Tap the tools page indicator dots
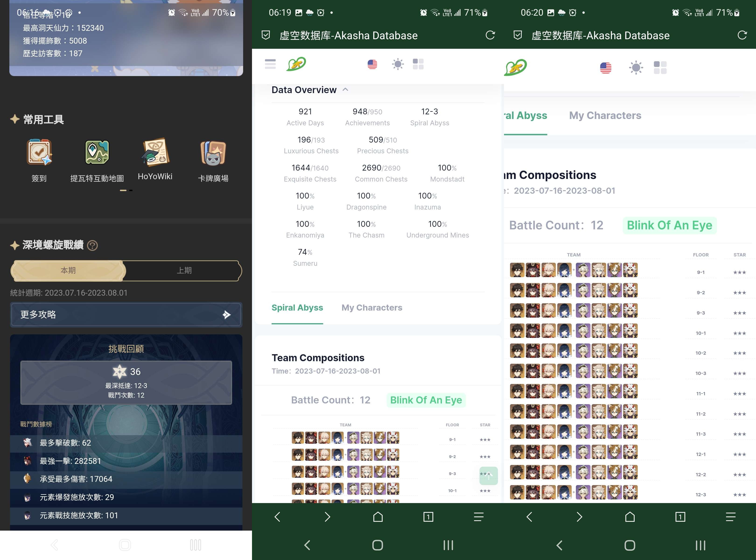This screenshot has height=560, width=756. coord(126,190)
